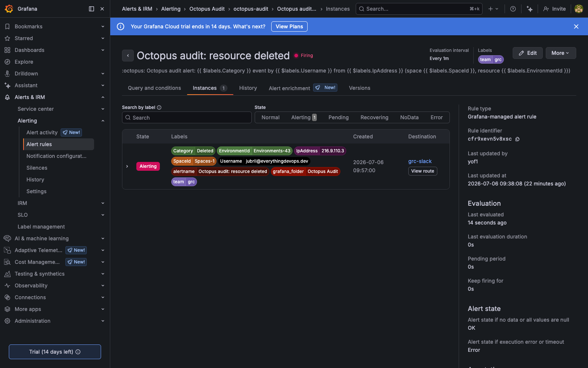Switch to the History tab

coord(248,88)
